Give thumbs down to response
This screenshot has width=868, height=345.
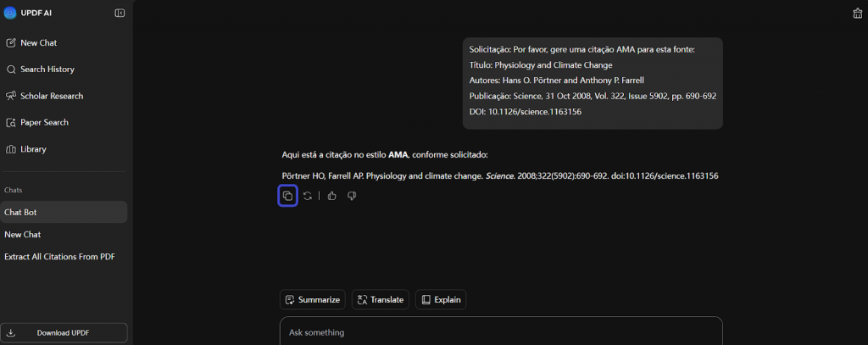click(352, 196)
